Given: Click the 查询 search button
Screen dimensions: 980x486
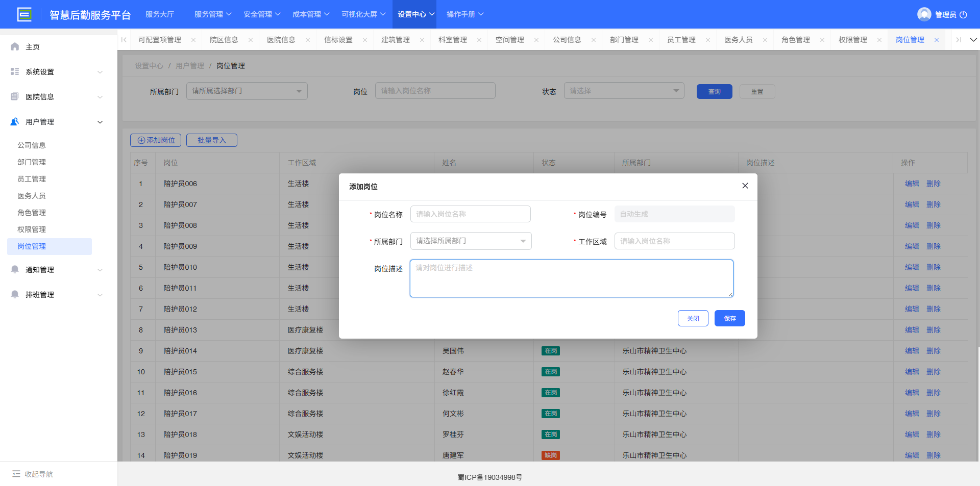Looking at the screenshot, I should (715, 92).
